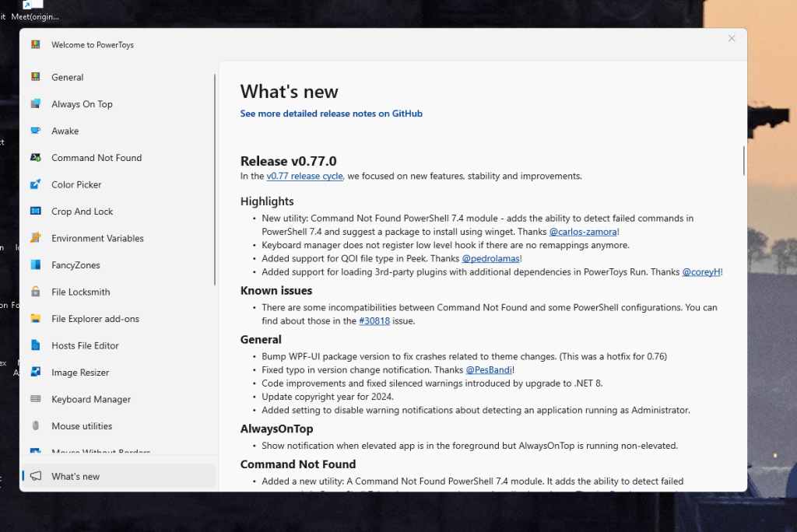Click the General sidebar icon
This screenshot has height=532, width=797.
point(36,77)
